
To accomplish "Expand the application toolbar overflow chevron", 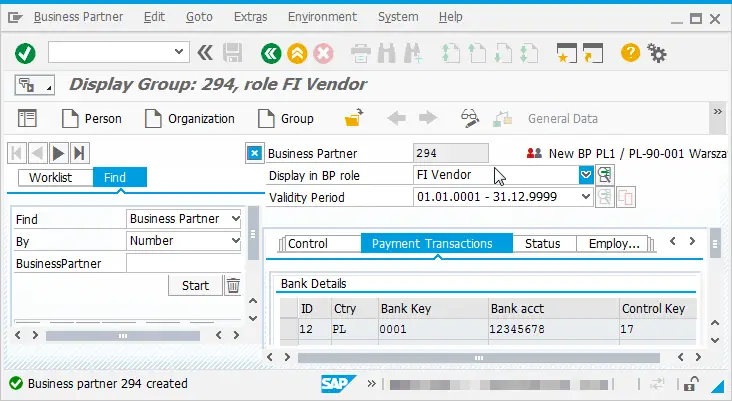I will (718, 112).
